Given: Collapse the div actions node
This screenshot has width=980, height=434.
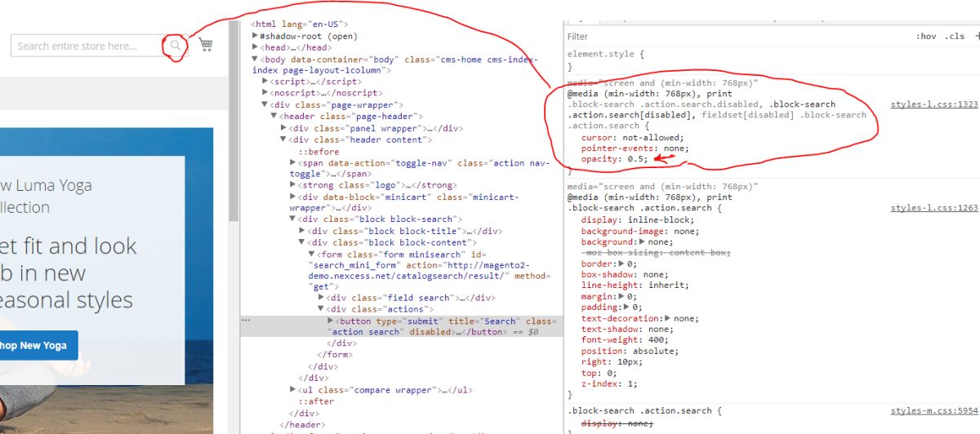Looking at the screenshot, I should (x=321, y=309).
